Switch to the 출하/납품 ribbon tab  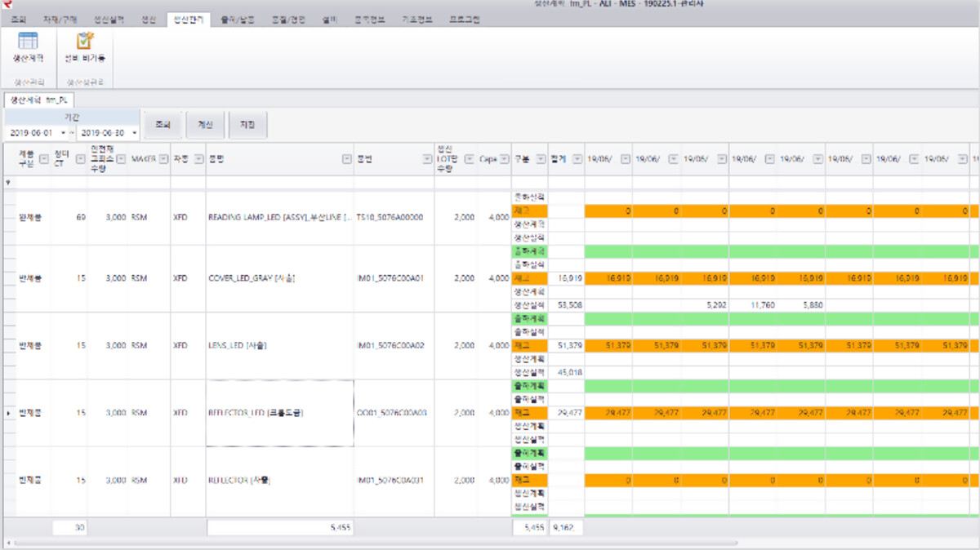238,19
